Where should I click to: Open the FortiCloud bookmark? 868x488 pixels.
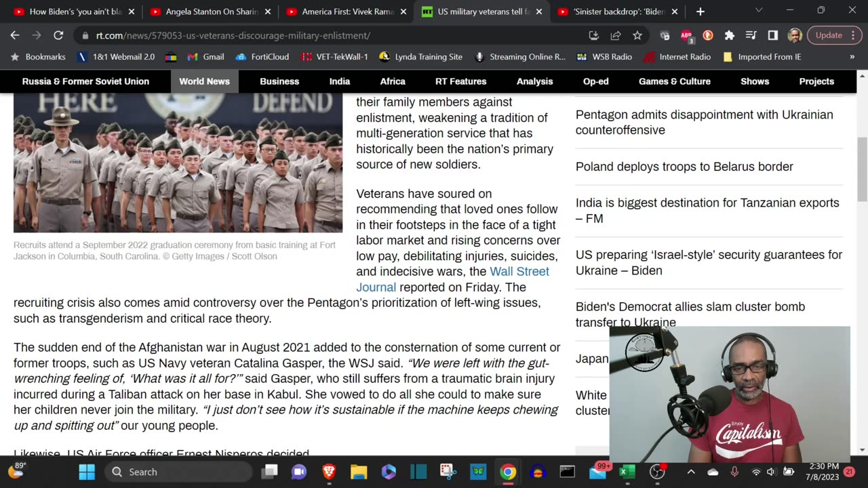click(262, 57)
